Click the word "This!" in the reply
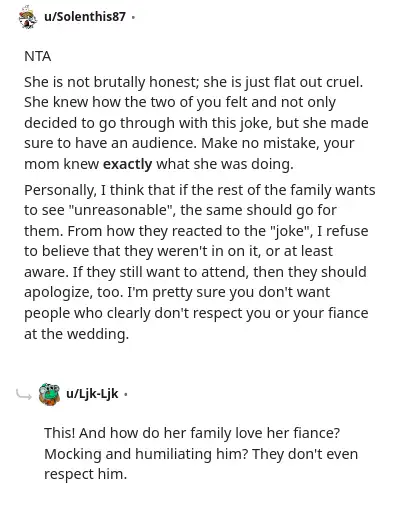Screen dimensions: 400x510 point(60,433)
